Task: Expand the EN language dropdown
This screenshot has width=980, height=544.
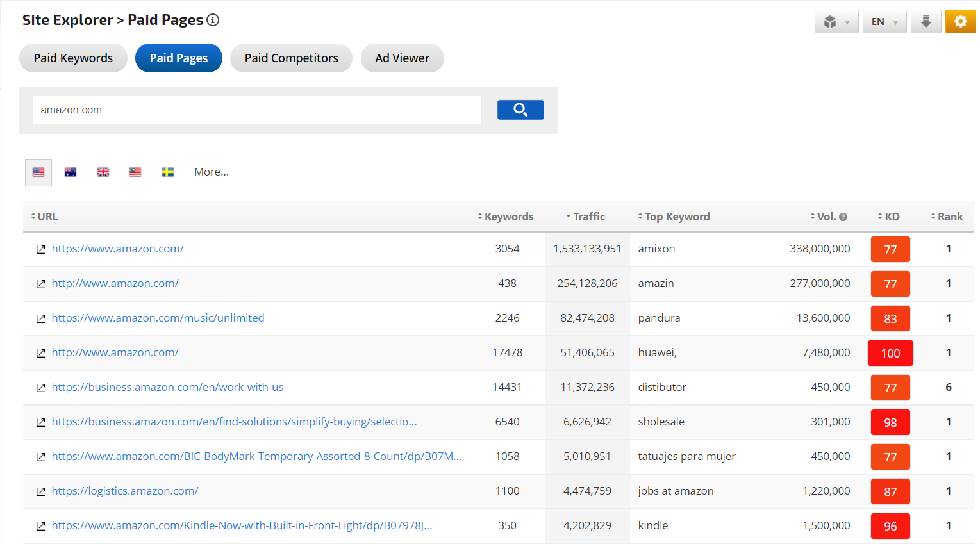Action: 884,22
